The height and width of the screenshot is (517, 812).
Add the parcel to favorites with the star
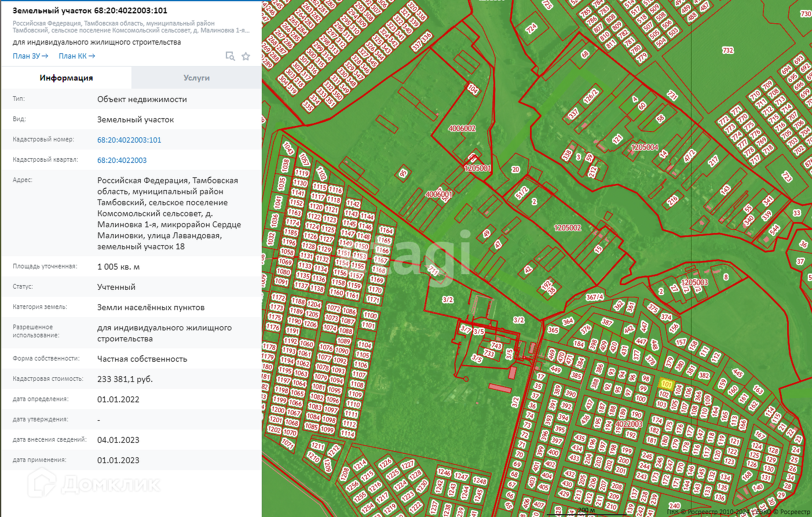tap(246, 56)
